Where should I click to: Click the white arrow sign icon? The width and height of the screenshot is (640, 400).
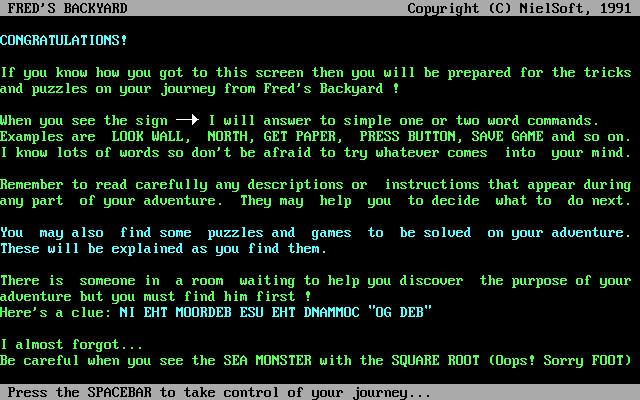coord(187,120)
